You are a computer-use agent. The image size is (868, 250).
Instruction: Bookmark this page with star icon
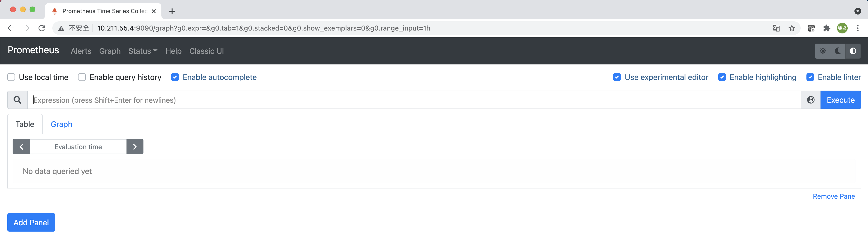pos(792,28)
